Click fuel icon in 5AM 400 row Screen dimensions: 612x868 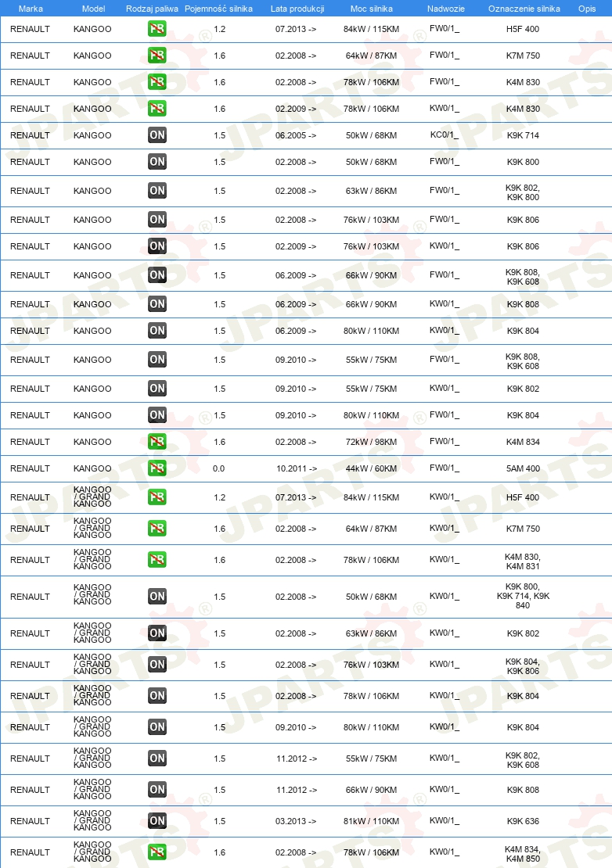pyautogui.click(x=157, y=468)
